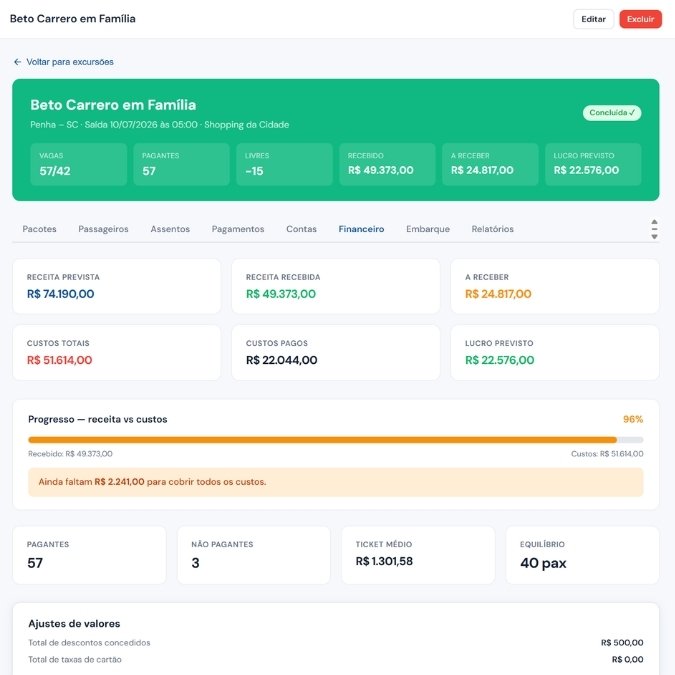Click the Receita Prevista R$ 74.190,00 value

[x=60, y=294]
